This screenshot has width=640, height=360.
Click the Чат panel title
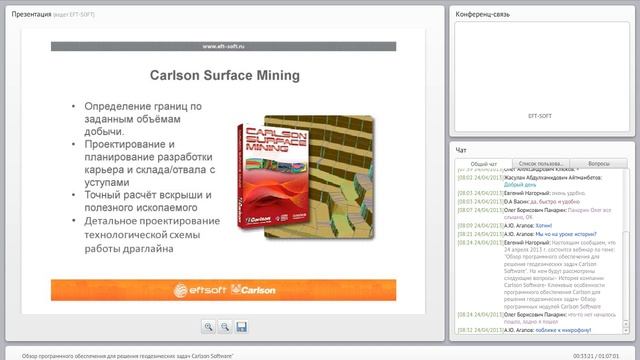point(461,150)
